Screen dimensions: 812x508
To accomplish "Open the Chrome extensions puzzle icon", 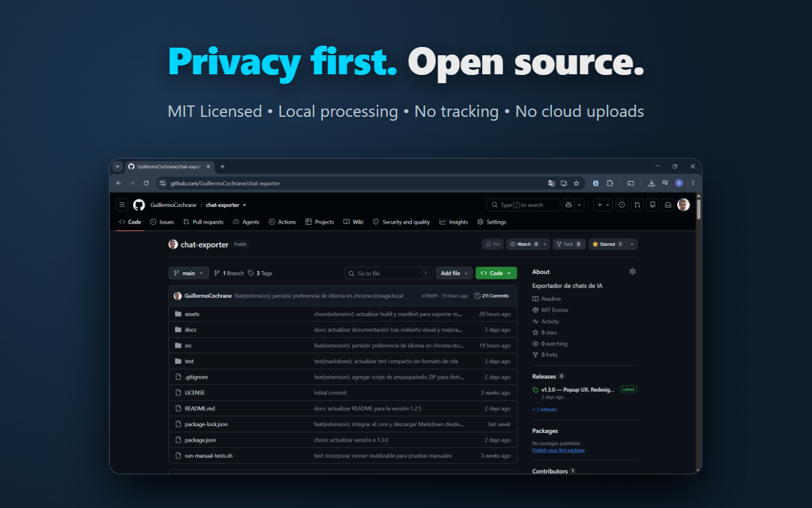I will (x=610, y=183).
